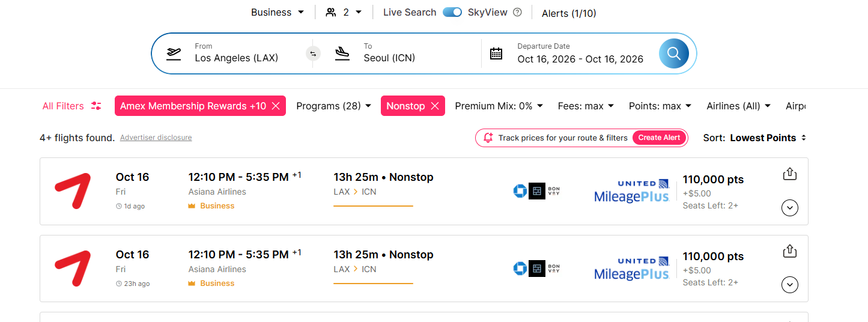Image resolution: width=868 pixels, height=322 pixels.
Task: Click the To destination field Seoul (ICN)
Action: click(x=389, y=58)
